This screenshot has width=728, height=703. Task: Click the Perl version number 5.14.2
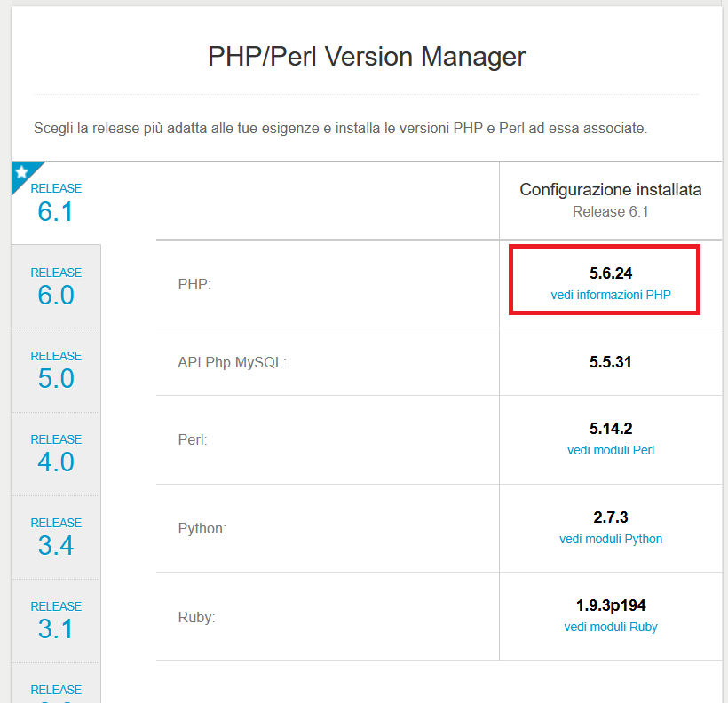[x=611, y=429]
